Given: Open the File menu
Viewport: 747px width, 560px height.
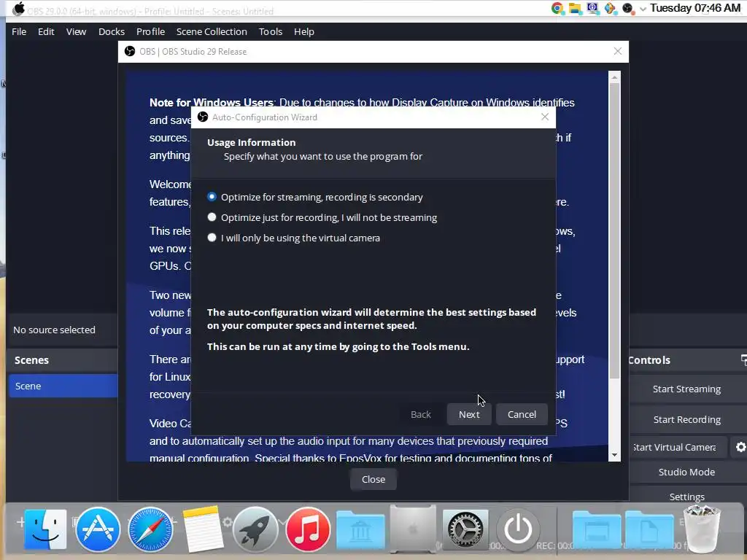Looking at the screenshot, I should [x=19, y=31].
